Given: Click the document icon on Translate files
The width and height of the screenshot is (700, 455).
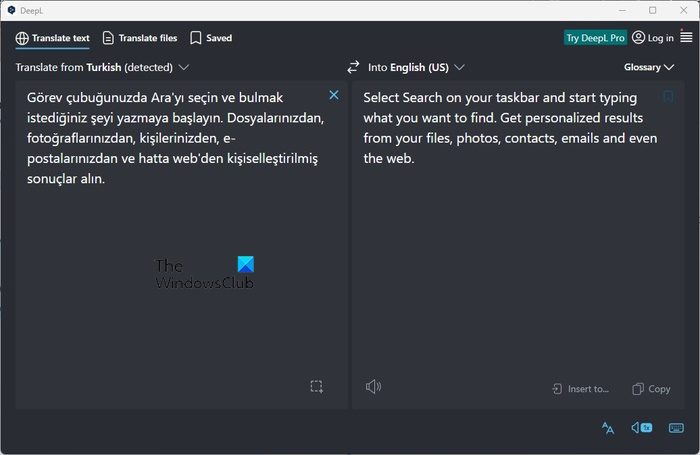Looking at the screenshot, I should 108,38.
